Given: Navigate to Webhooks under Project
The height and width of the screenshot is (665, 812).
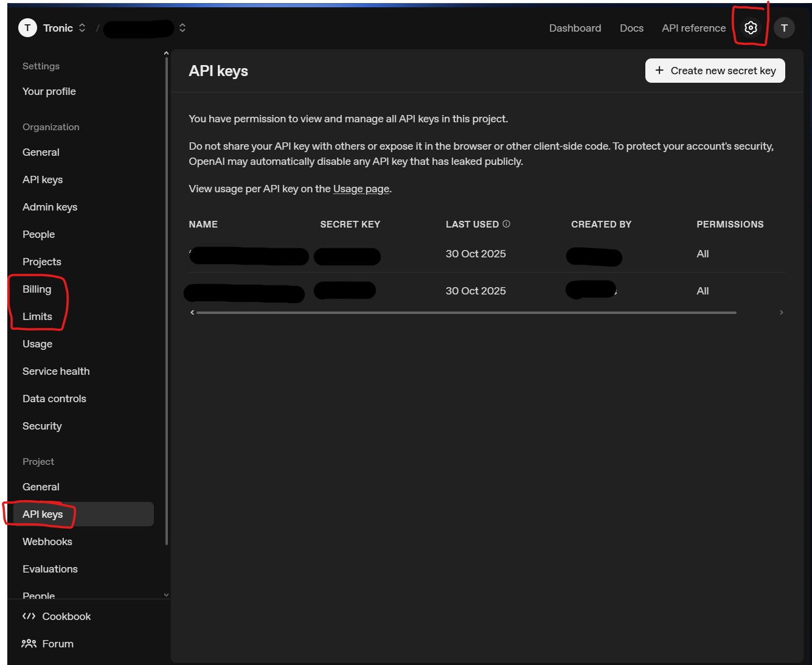Looking at the screenshot, I should tap(47, 541).
